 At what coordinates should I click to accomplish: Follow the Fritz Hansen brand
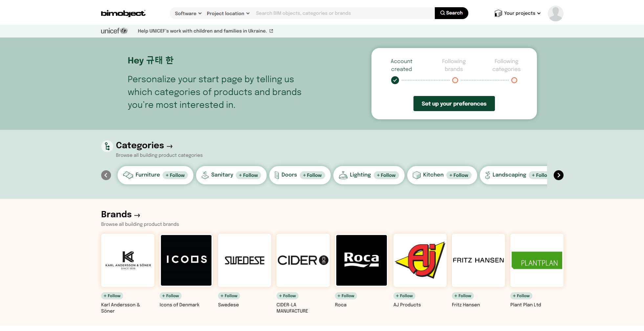[x=463, y=296]
